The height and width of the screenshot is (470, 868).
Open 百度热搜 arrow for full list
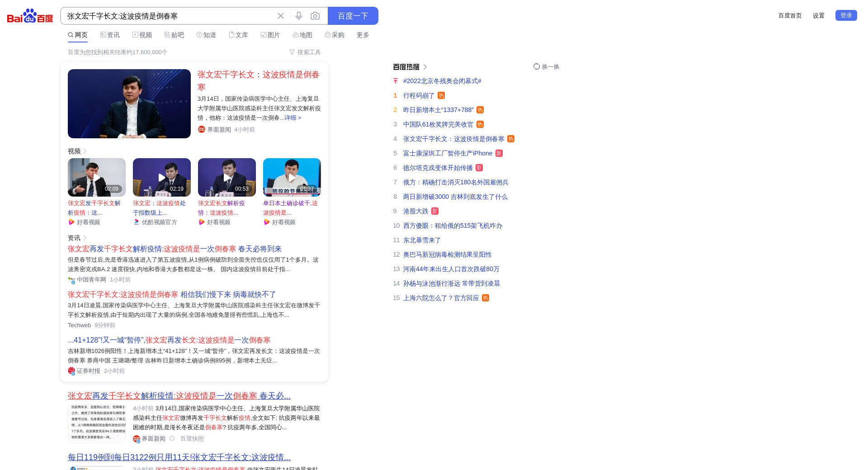(425, 67)
